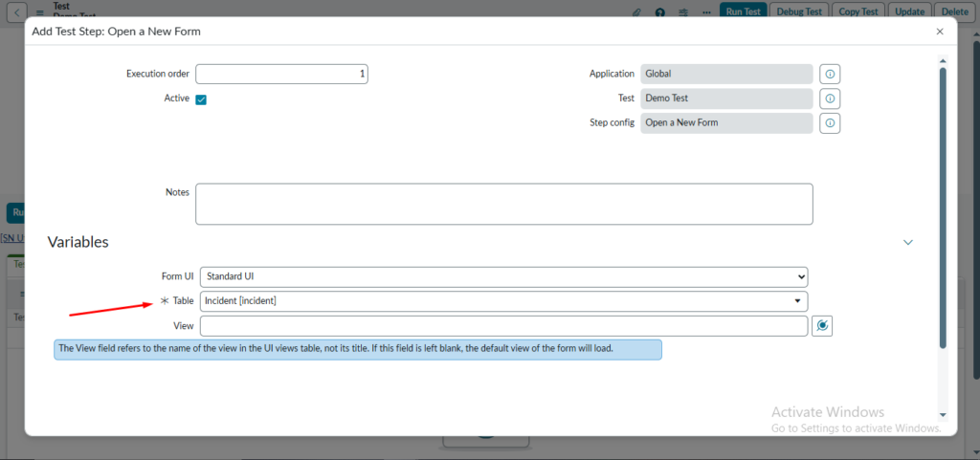This screenshot has width=980, height=460.
Task: Open record preview icon for Test field
Action: (x=830, y=99)
